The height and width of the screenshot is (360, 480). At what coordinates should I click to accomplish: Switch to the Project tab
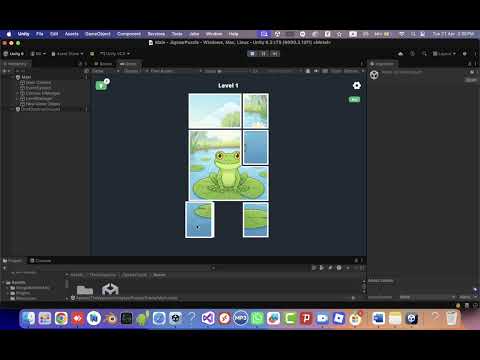click(13, 261)
